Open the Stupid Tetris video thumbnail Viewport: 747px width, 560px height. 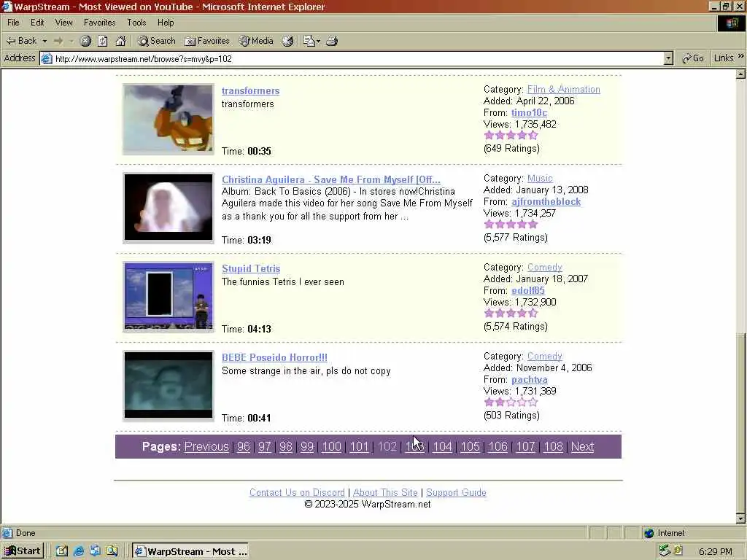click(x=169, y=297)
